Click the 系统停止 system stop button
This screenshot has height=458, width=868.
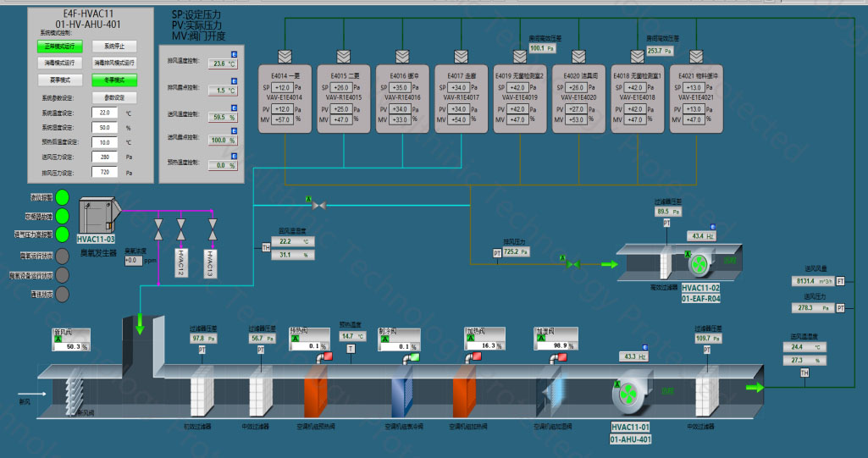pyautogui.click(x=114, y=47)
